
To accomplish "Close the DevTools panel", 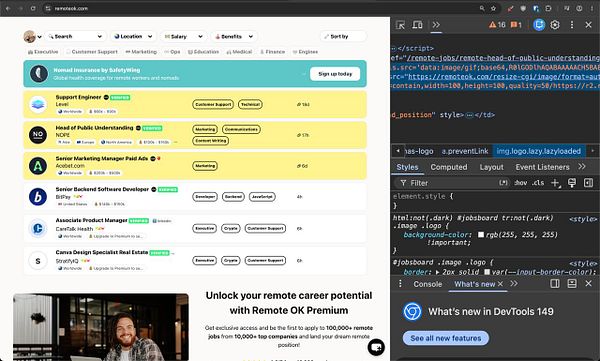I will pyautogui.click(x=589, y=25).
